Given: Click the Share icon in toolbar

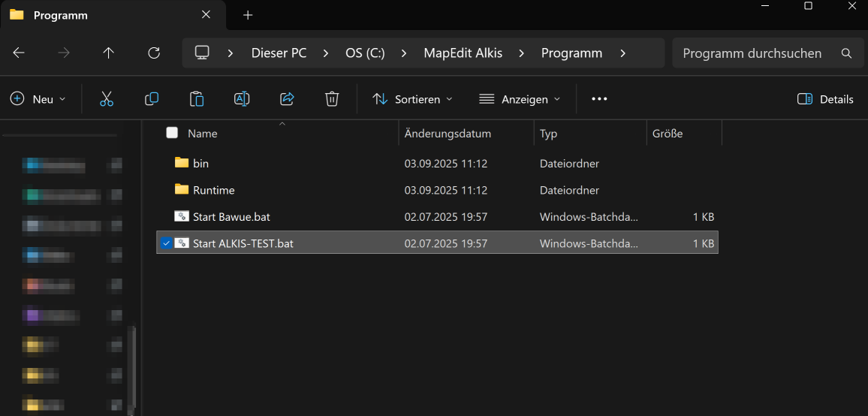Looking at the screenshot, I should [x=287, y=99].
